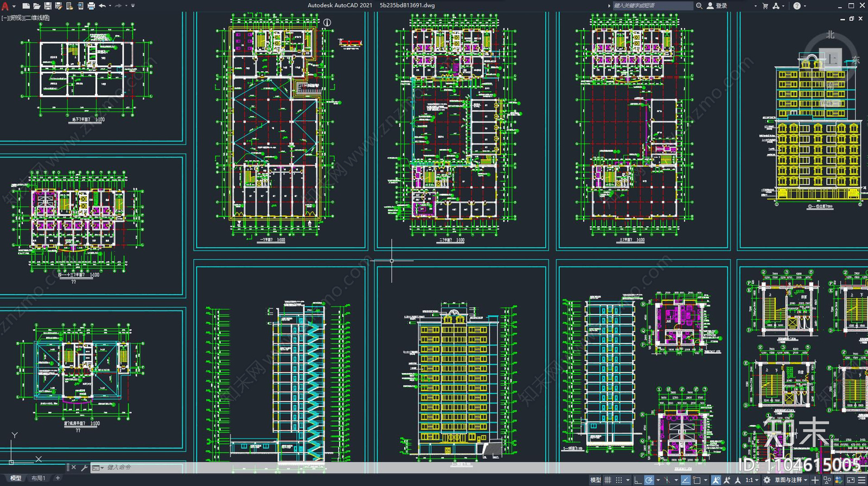Click 北 on the ViewCube compass
The width and height of the screenshot is (868, 486).
(831, 34)
